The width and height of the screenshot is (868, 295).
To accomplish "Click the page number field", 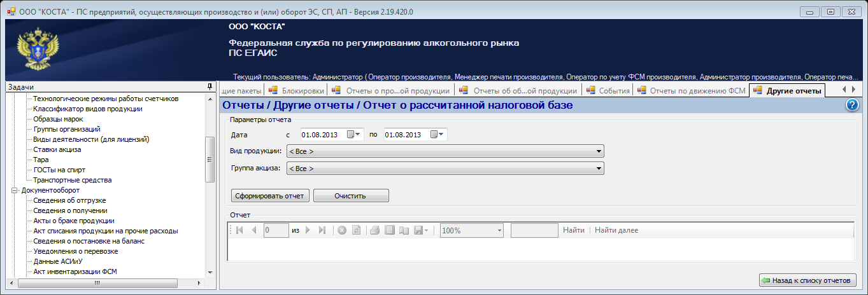I will pyautogui.click(x=276, y=230).
